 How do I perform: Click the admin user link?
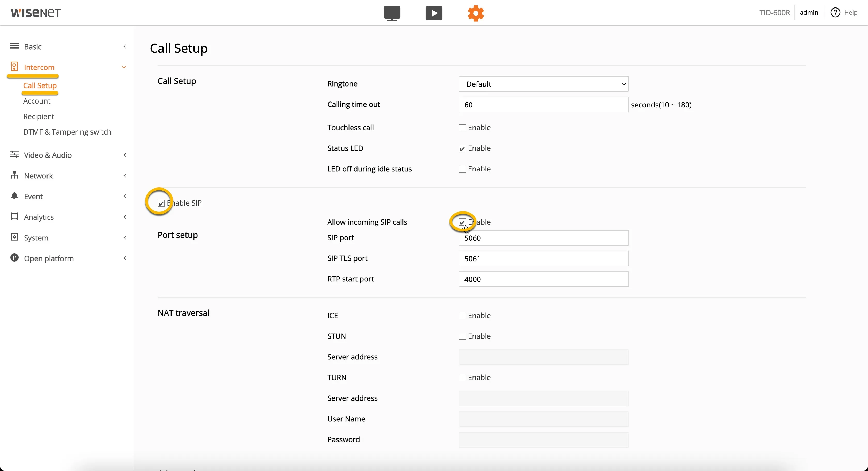coord(809,12)
